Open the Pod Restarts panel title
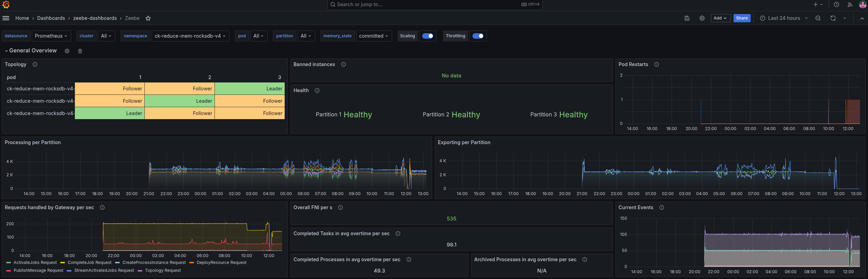This screenshot has height=279, width=868. click(633, 64)
